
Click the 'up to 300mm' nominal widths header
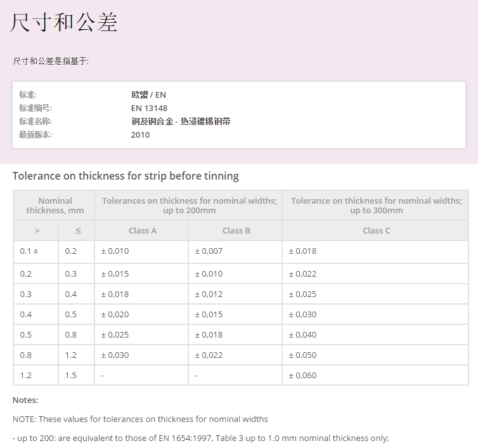point(376,205)
